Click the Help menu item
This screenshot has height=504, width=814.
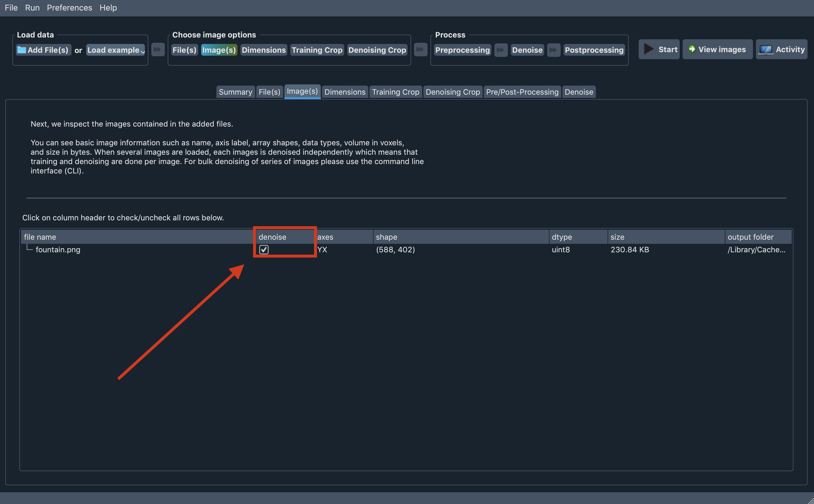108,8
